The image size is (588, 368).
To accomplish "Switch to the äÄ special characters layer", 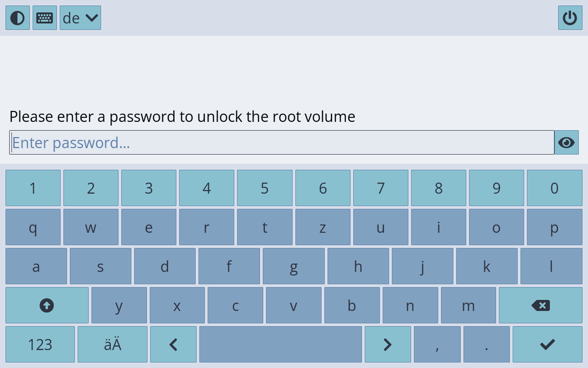I will (113, 345).
